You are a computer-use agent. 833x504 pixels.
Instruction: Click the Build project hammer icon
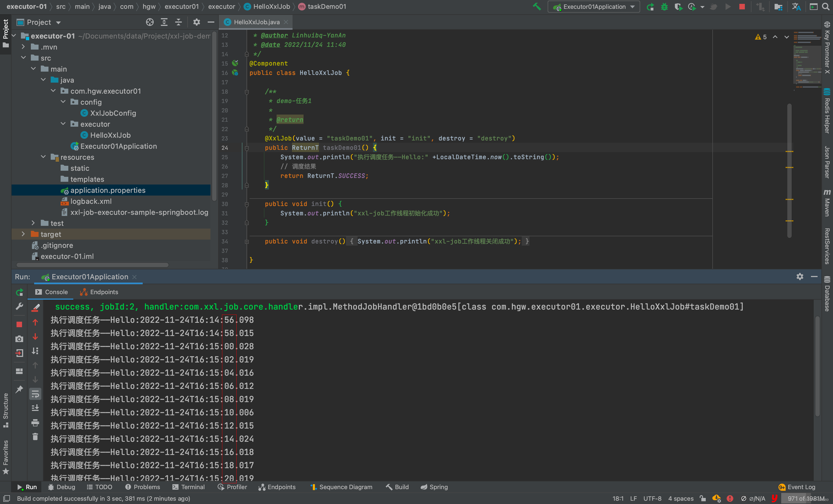click(537, 7)
